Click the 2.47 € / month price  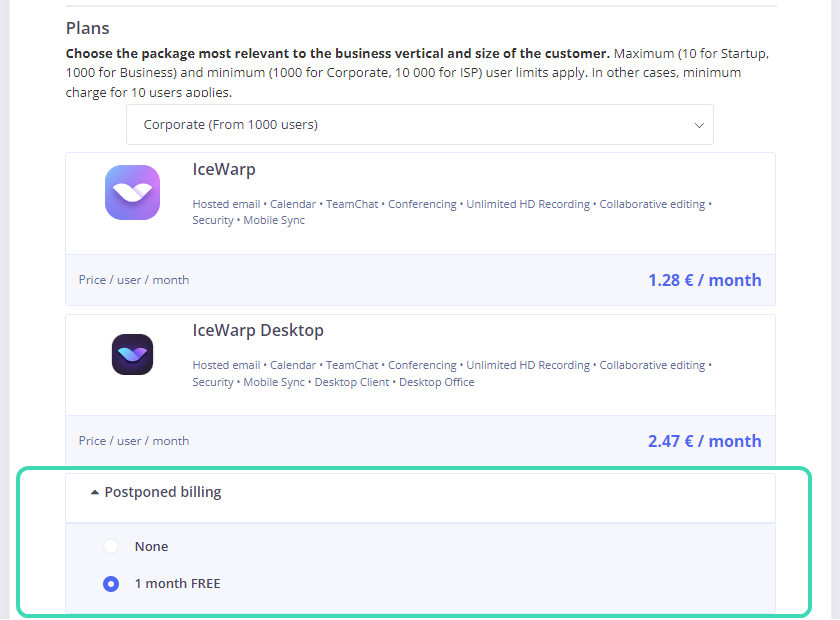(704, 441)
